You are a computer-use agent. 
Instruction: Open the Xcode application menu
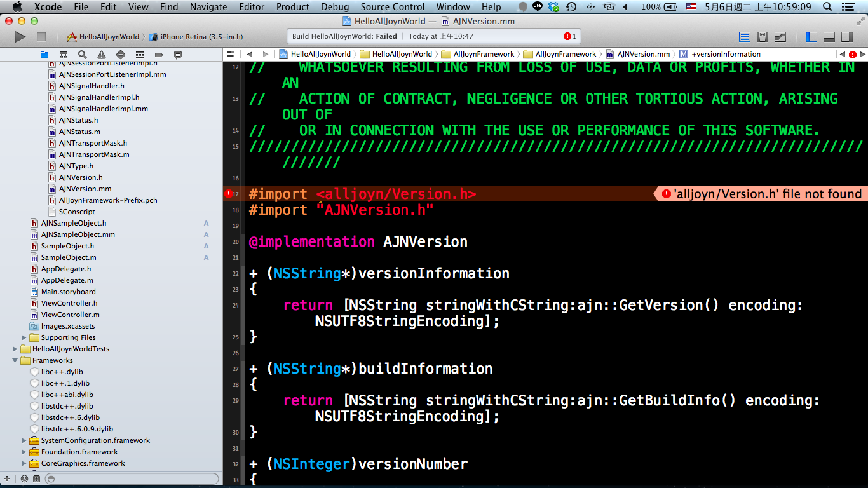[47, 7]
